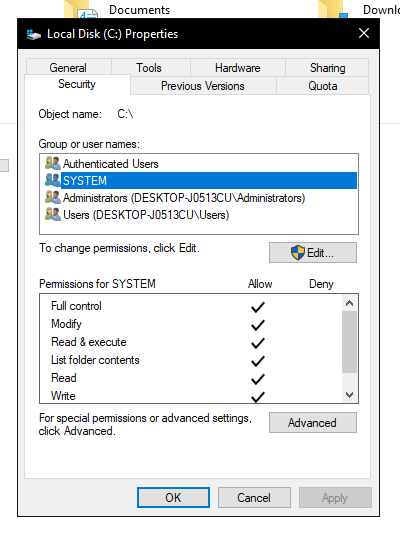This screenshot has height=536, width=400.
Task: Click the SYSTEM group icon
Action: click(x=53, y=180)
